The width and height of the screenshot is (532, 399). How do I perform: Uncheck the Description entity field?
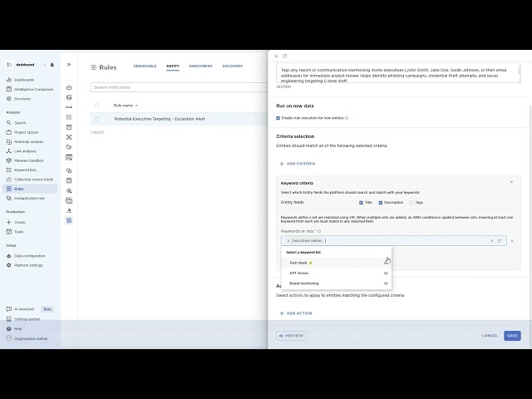[381, 203]
